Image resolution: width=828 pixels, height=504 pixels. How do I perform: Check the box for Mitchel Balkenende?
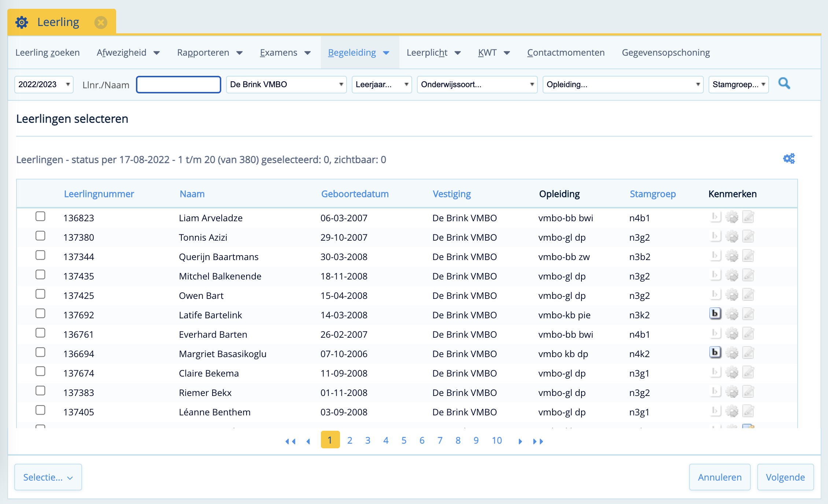point(40,275)
